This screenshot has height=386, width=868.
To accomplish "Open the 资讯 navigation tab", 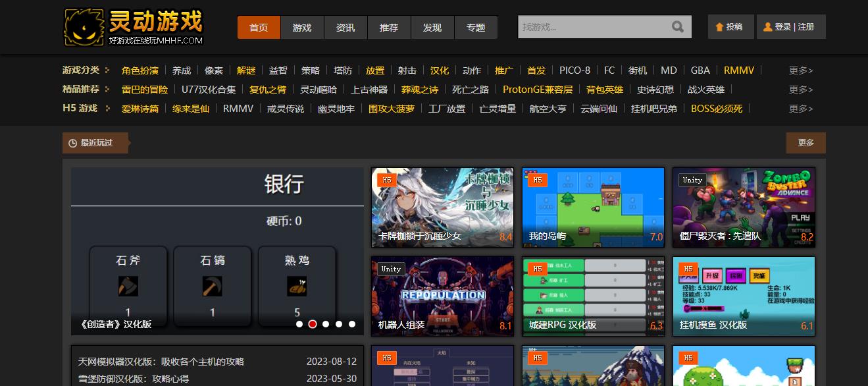I will [x=345, y=28].
